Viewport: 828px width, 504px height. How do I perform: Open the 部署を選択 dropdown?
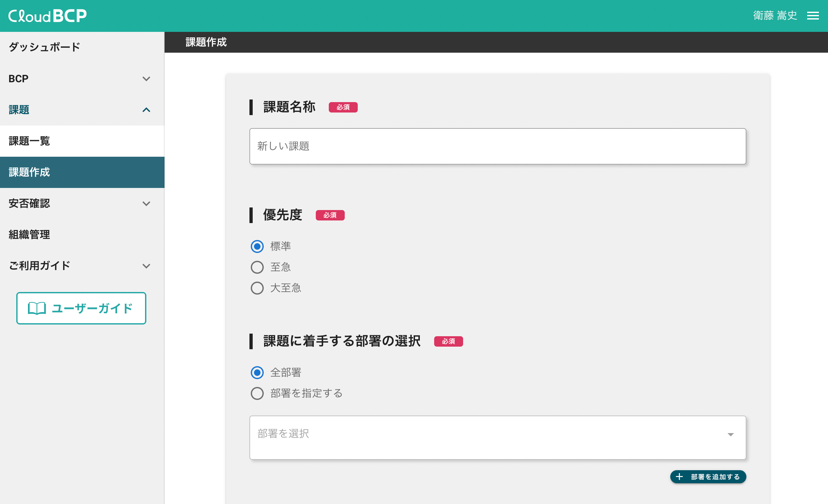[x=497, y=437]
